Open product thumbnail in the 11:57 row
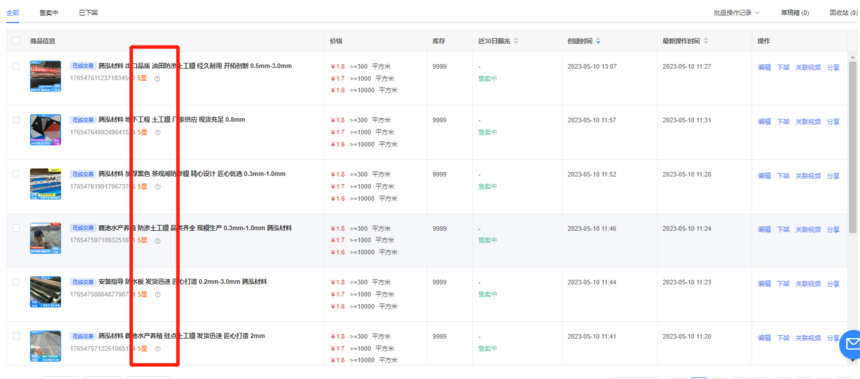860x379 pixels. [x=46, y=129]
